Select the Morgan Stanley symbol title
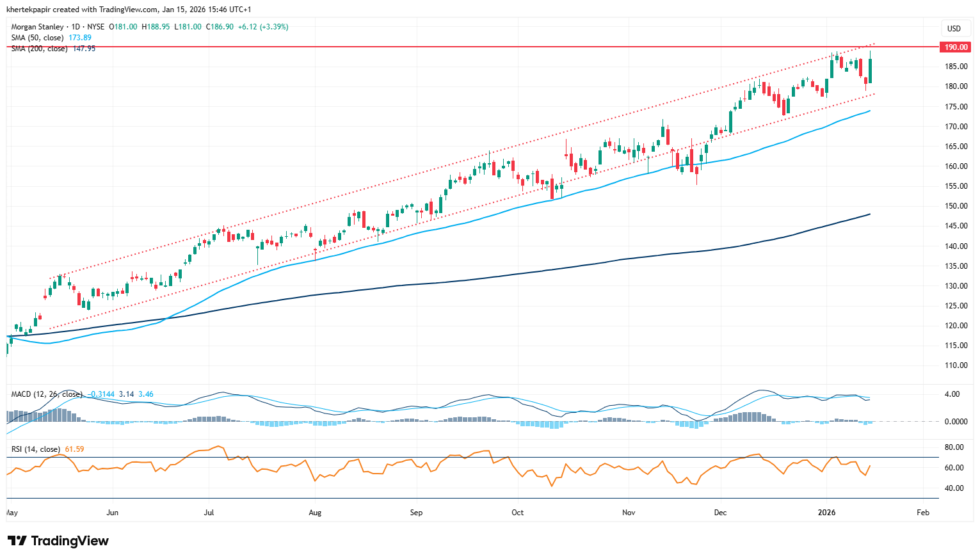This screenshot has width=980, height=560. tap(37, 27)
